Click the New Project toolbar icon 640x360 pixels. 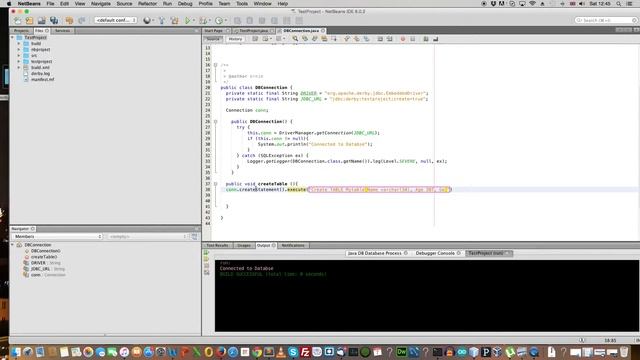pos(29,20)
